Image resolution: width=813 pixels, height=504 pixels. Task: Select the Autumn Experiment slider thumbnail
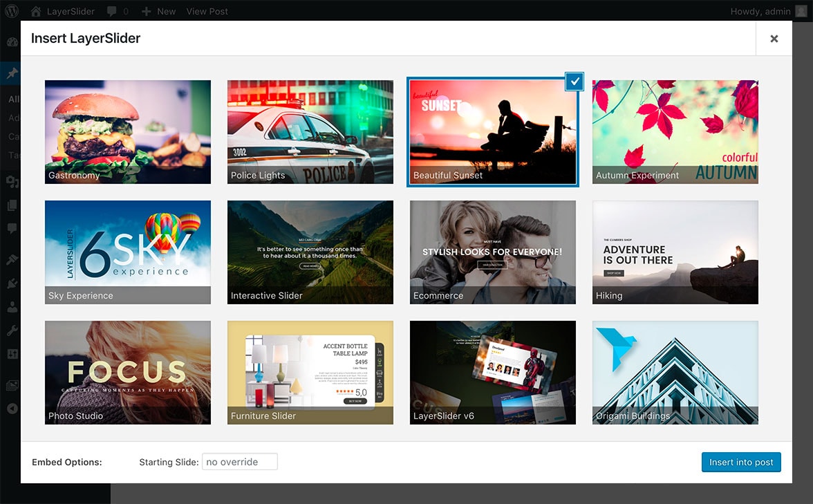click(675, 131)
